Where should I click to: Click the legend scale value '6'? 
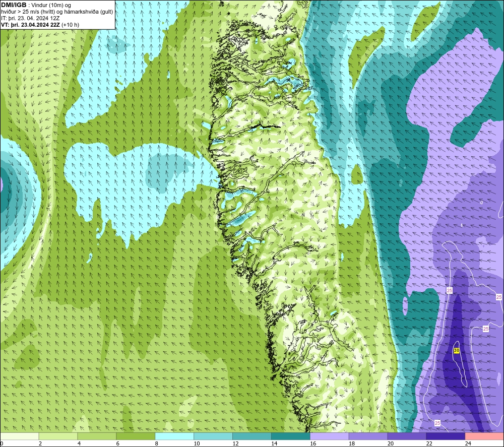[117, 443]
